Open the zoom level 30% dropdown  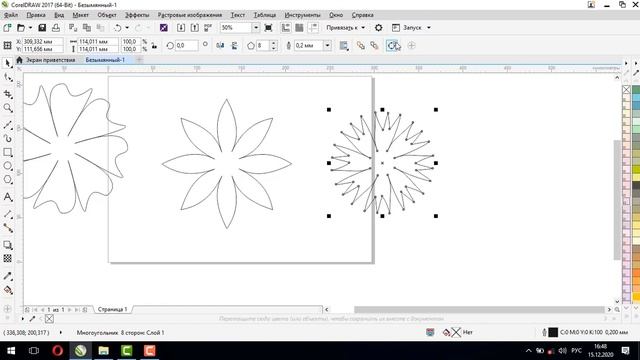pyautogui.click(x=256, y=28)
